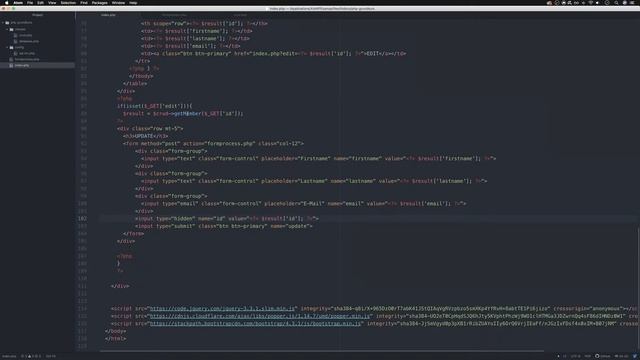Click the update icon at status bar end
This screenshot has height=360, width=640.
pos(635,356)
